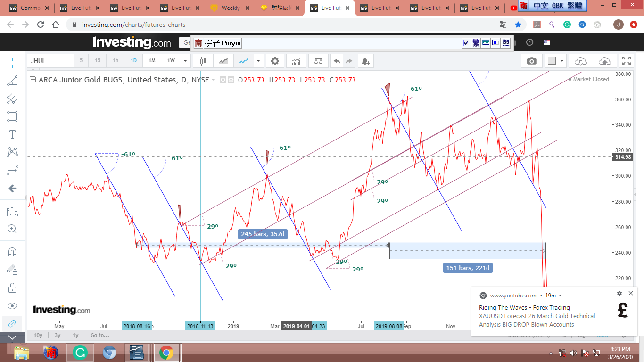Collapse the ARCA Junior Gold BUGS legend
The width and height of the screenshot is (644, 362).
(x=33, y=80)
